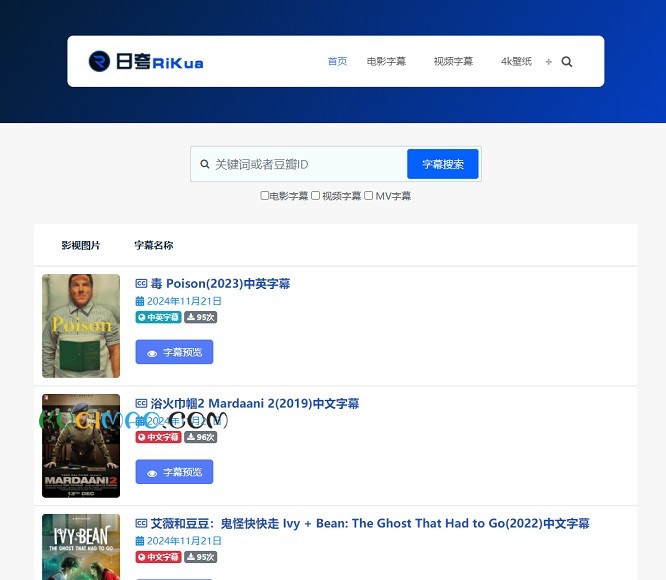Check the 电影字幕 checkbox

[264, 195]
